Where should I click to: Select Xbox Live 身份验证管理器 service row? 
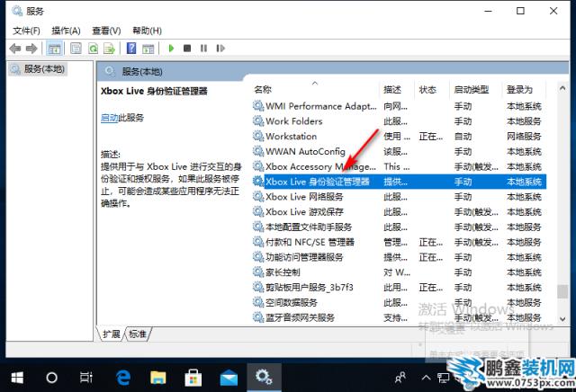click(x=400, y=182)
